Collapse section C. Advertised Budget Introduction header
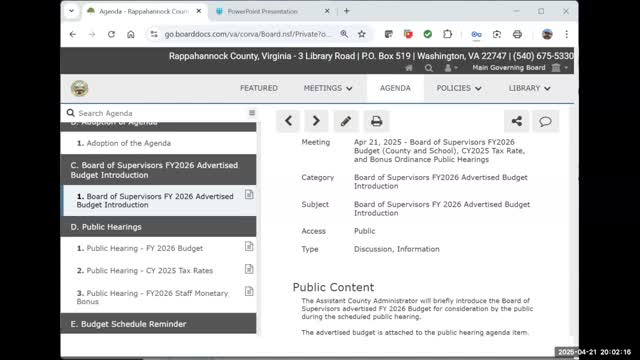Screen dimensions: 640x360 click(x=158, y=170)
